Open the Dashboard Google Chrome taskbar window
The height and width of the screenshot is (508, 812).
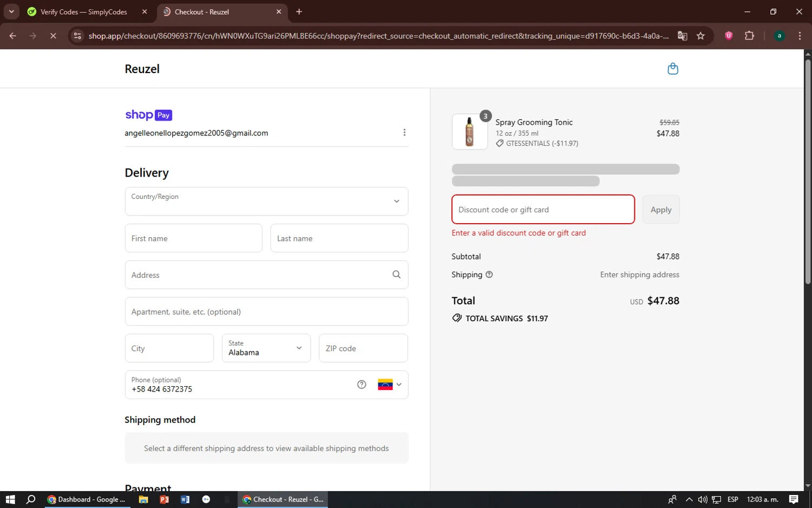(x=87, y=499)
